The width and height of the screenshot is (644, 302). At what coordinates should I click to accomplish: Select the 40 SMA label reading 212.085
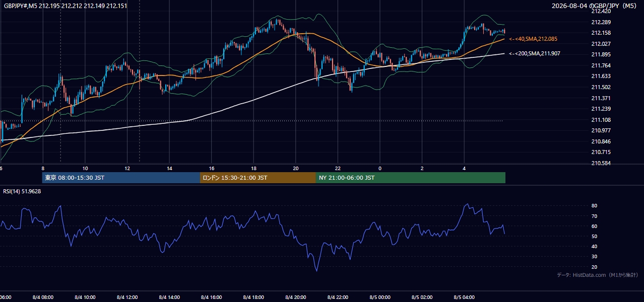(x=533, y=39)
